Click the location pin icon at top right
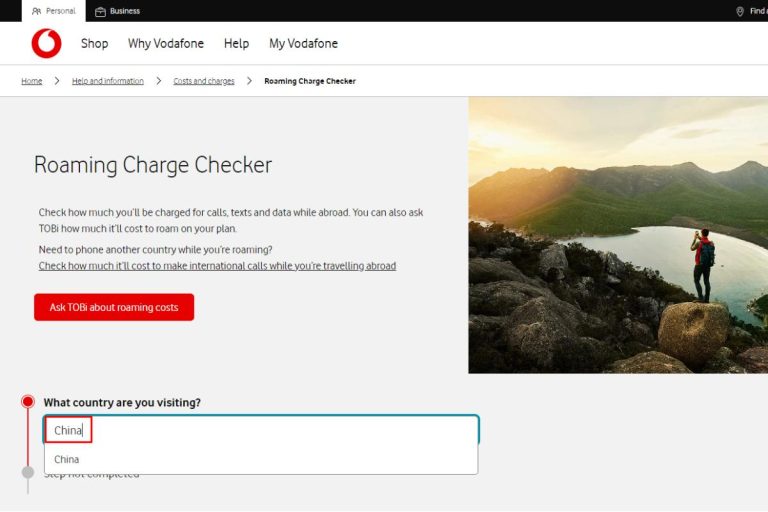 click(x=740, y=11)
